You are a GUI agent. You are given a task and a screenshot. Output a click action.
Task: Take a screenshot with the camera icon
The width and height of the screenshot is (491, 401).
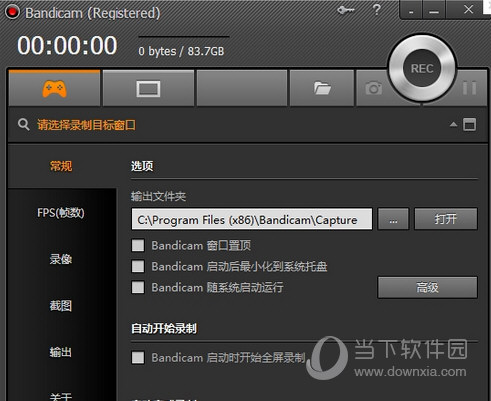(x=373, y=88)
